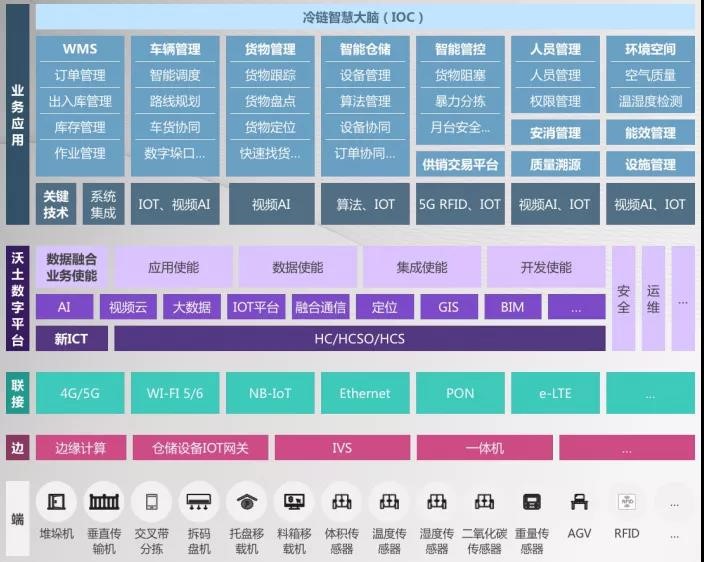The height and width of the screenshot is (562, 704).
Task: Click the 边缘计算 edge block
Action: 80,448
